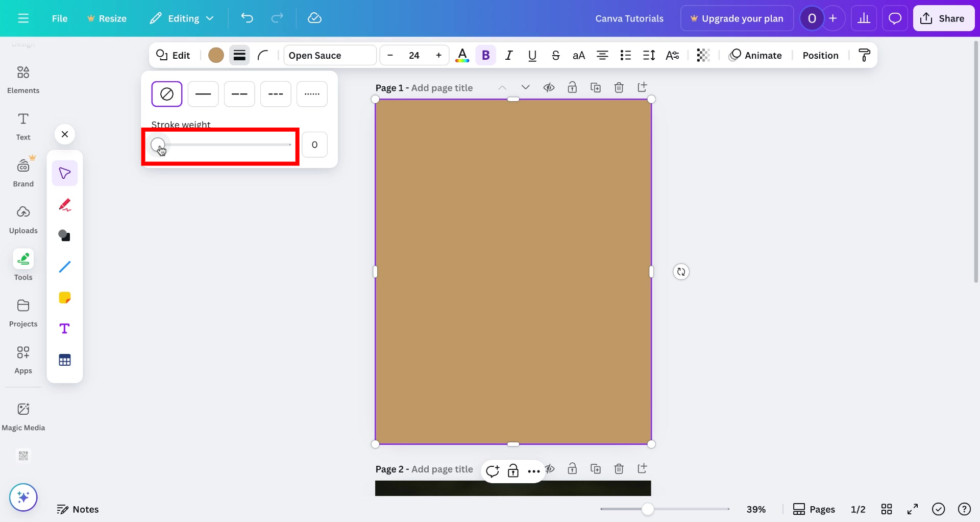Open the Position dropdown
The image size is (980, 522).
pyautogui.click(x=820, y=55)
